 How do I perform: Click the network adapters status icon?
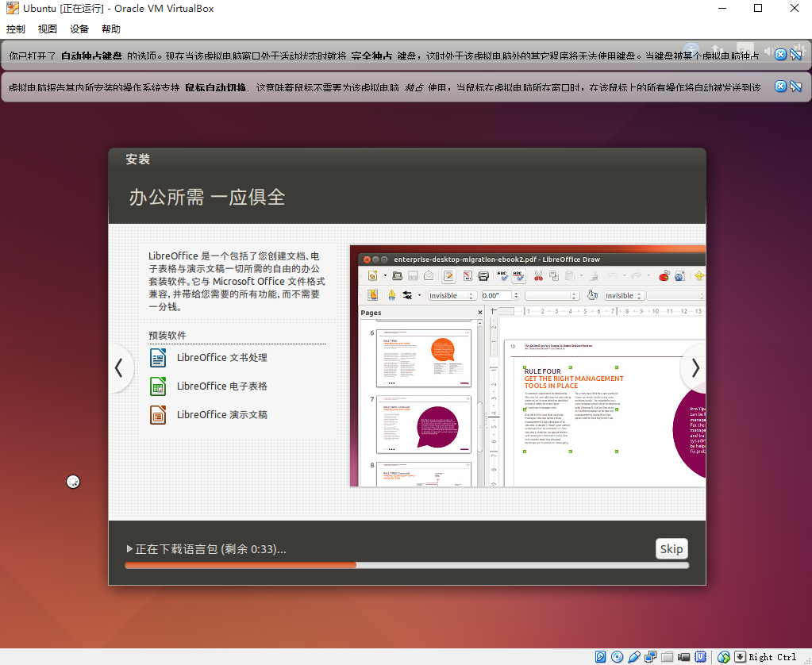pyautogui.click(x=650, y=657)
